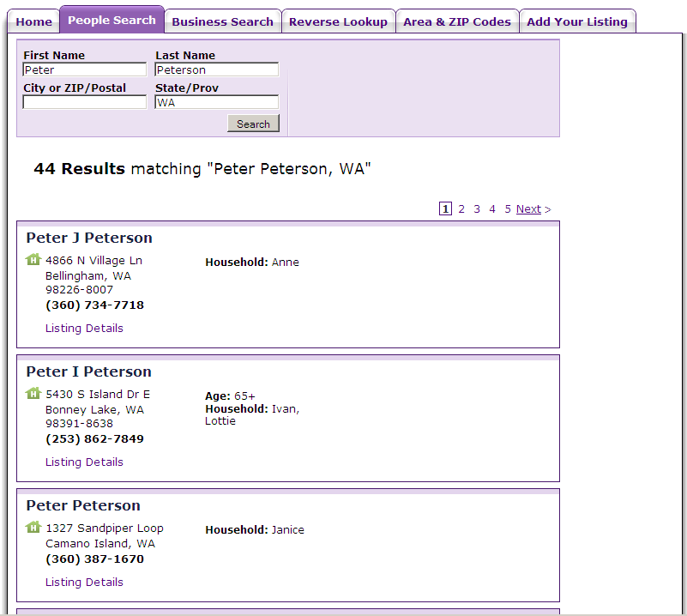The height and width of the screenshot is (616, 687).
Task: Click the 44 Results heading
Action: click(79, 168)
